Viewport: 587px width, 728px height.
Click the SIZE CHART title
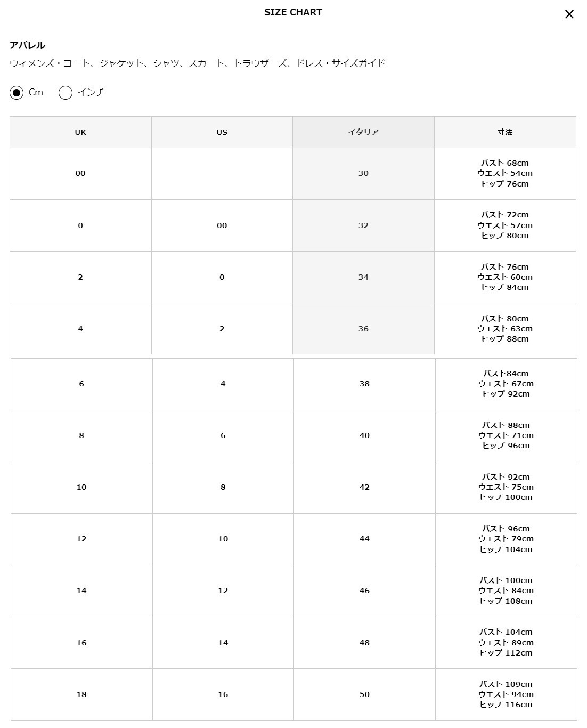pos(293,12)
